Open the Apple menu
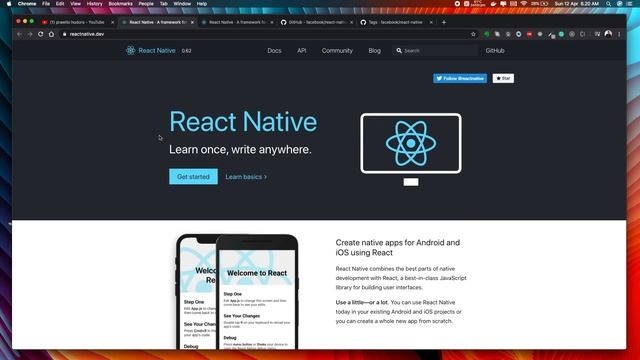 (9, 4)
